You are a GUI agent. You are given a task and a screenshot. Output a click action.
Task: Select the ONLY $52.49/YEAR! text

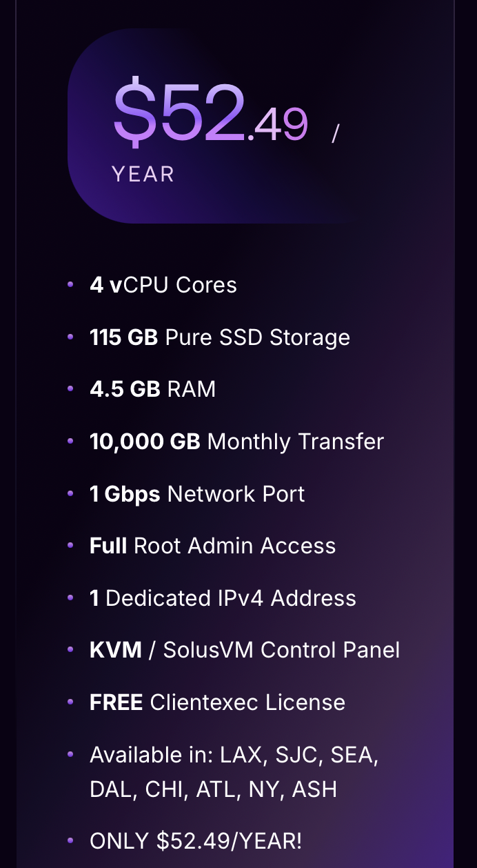pyautogui.click(x=196, y=841)
